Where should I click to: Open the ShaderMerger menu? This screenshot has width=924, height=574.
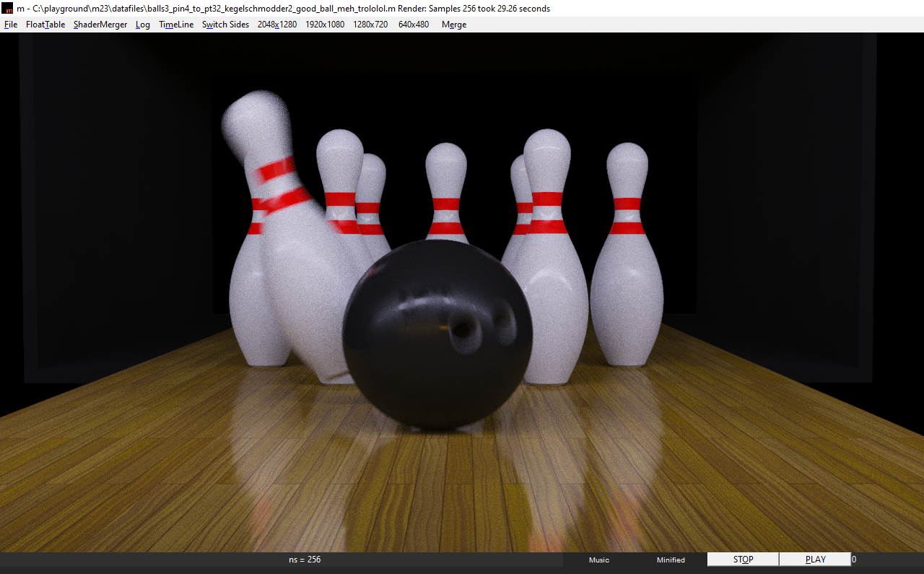click(100, 25)
